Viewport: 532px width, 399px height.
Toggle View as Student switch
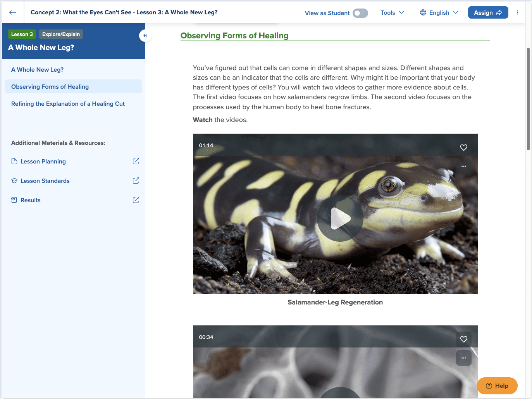360,13
